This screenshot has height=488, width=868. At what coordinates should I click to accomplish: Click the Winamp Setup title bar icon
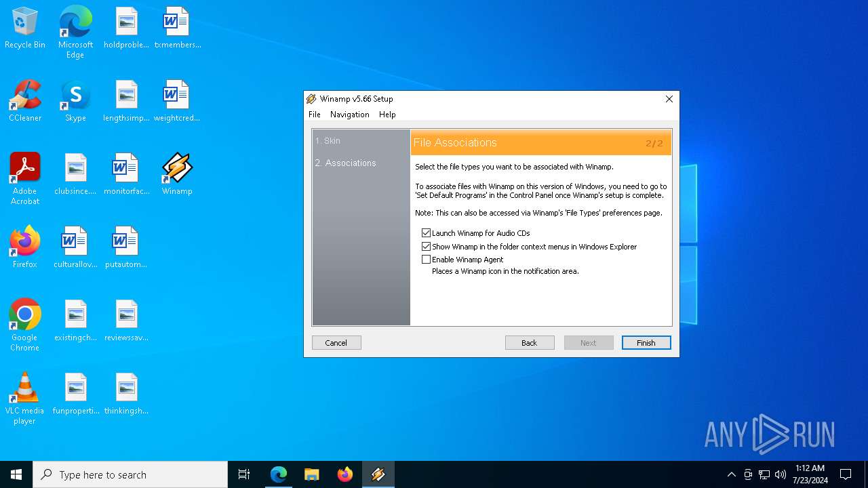pyautogui.click(x=311, y=99)
